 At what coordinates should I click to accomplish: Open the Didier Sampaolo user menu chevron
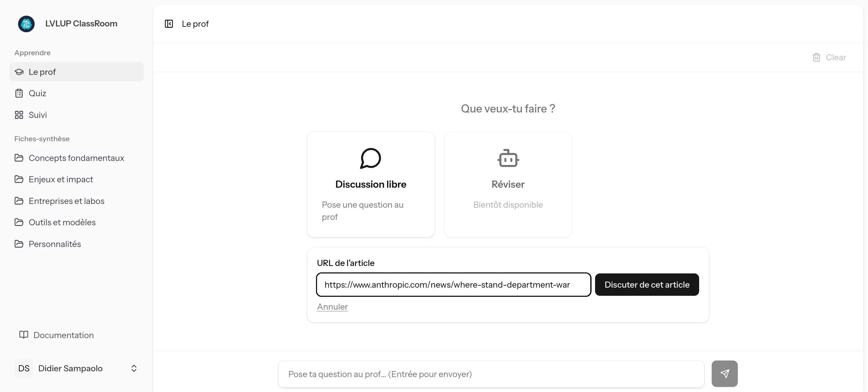pos(134,368)
